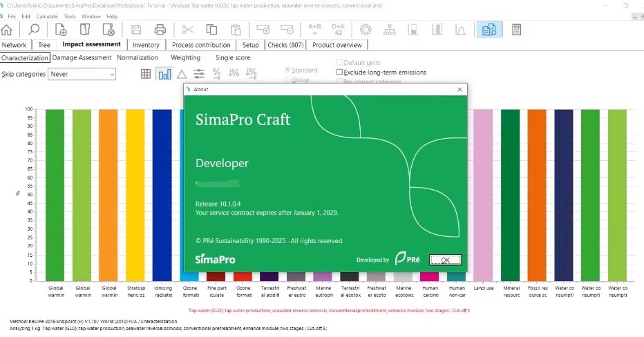Select the bar chart view icon
The image size is (644, 337).
[x=164, y=74]
